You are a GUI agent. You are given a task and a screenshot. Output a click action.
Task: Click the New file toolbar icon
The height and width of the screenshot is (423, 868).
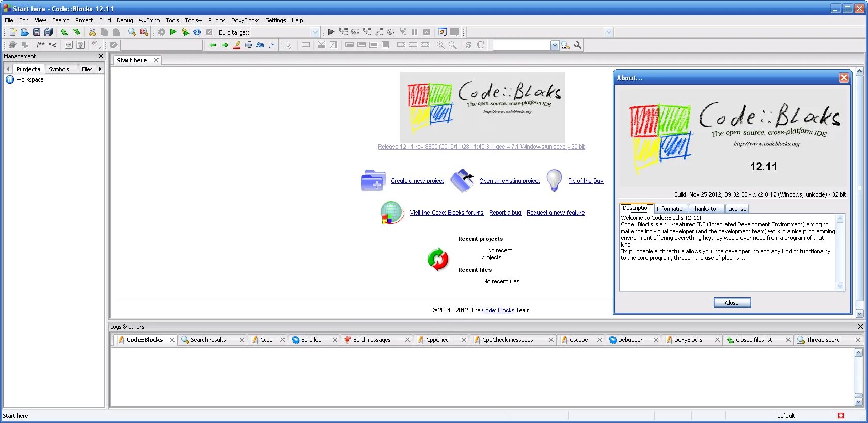click(13, 32)
